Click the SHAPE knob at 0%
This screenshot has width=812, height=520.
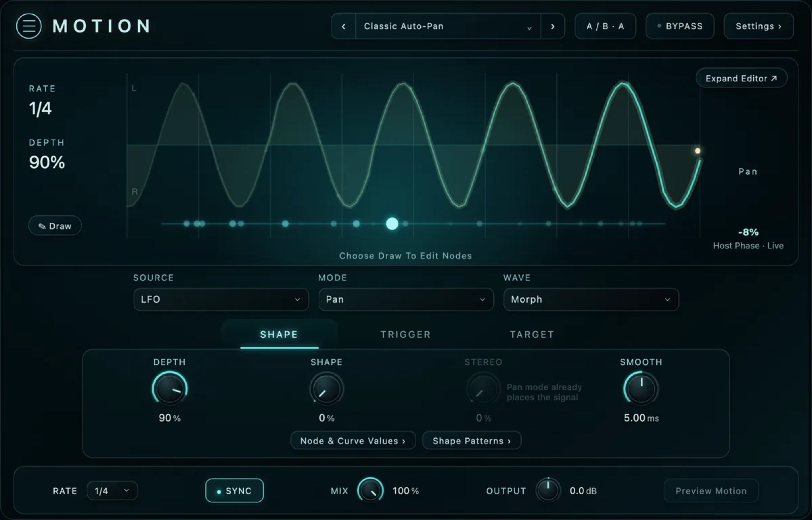326,389
